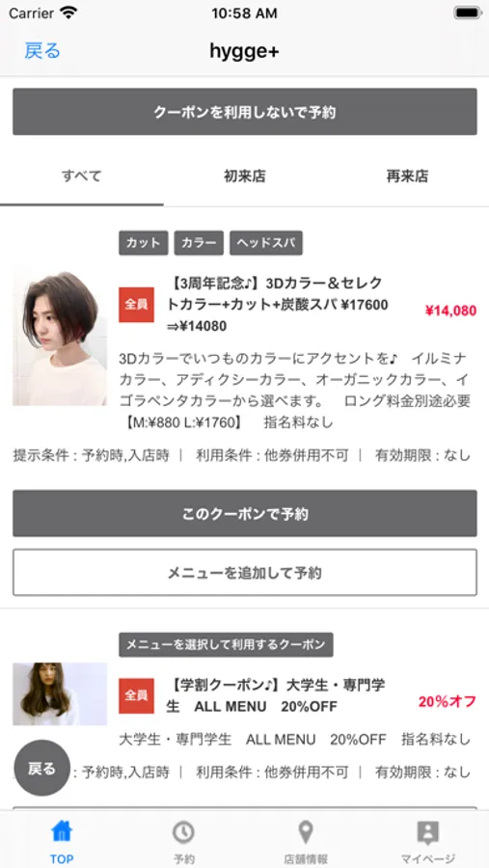Tap クーポンを利用しないで予約 button
The width and height of the screenshot is (489, 868).
pos(245,112)
